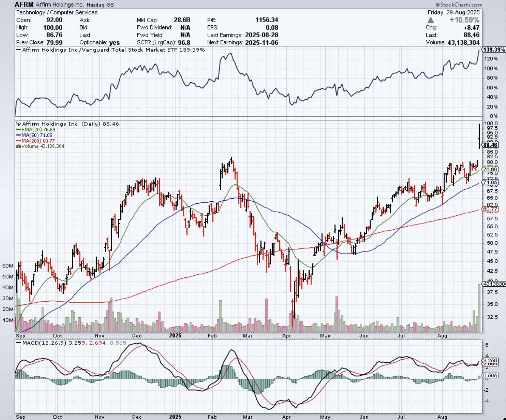Click the 43138304 volume axis tag
The width and height of the screenshot is (506, 420).
tap(494, 284)
